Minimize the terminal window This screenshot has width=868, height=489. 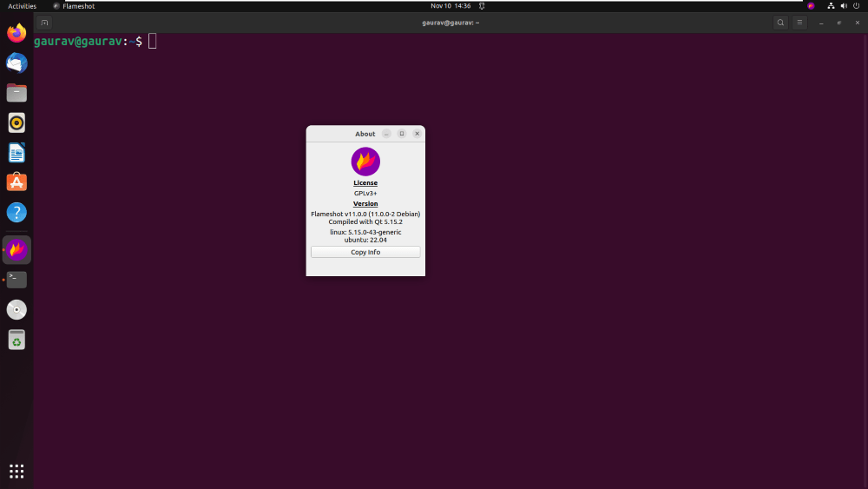coord(821,23)
